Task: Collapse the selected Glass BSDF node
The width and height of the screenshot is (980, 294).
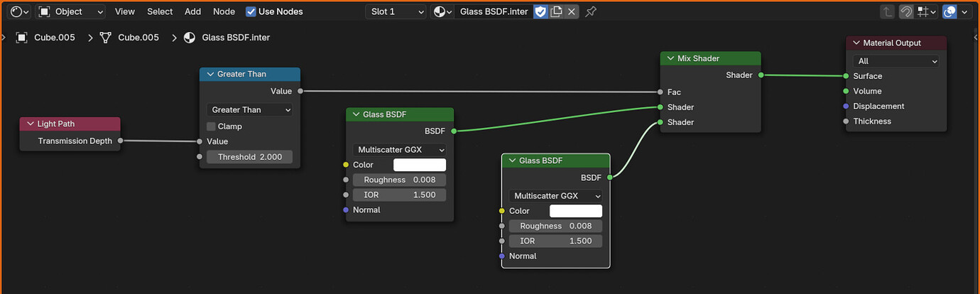Action: point(512,160)
